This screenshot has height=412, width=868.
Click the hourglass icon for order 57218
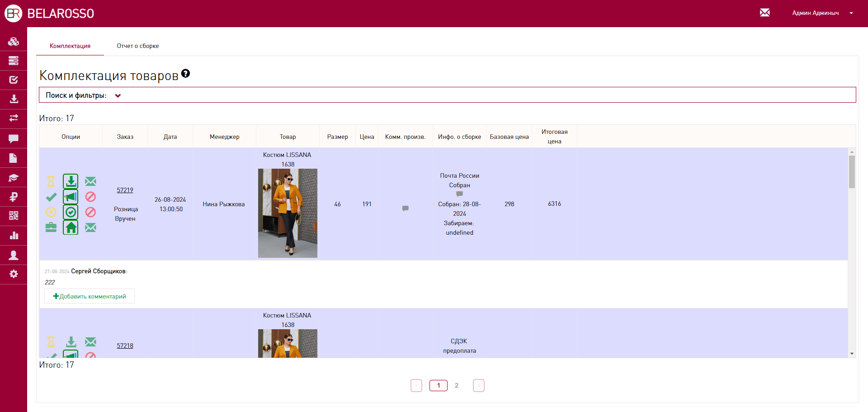click(51, 342)
